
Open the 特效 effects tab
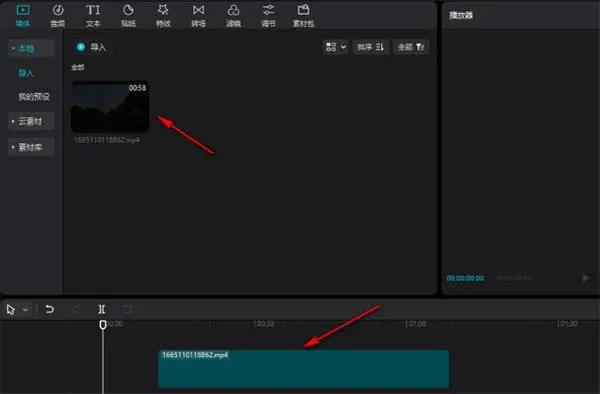click(163, 16)
